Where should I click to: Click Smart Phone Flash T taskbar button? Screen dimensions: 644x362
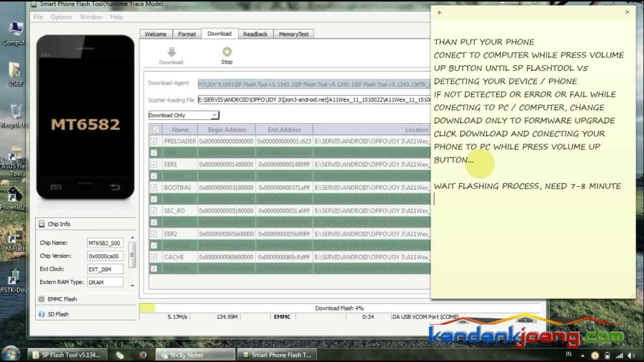click(276, 354)
